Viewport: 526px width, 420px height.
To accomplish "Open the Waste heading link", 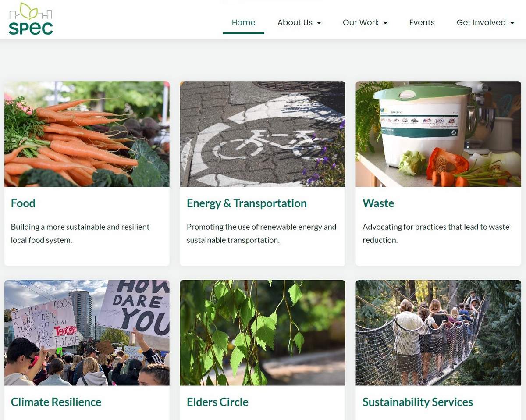I will tap(378, 203).
